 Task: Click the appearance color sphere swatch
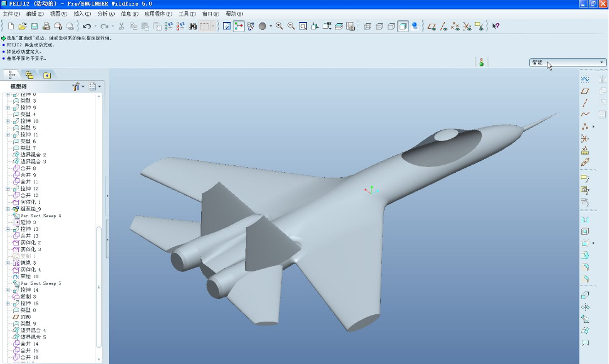click(x=263, y=26)
